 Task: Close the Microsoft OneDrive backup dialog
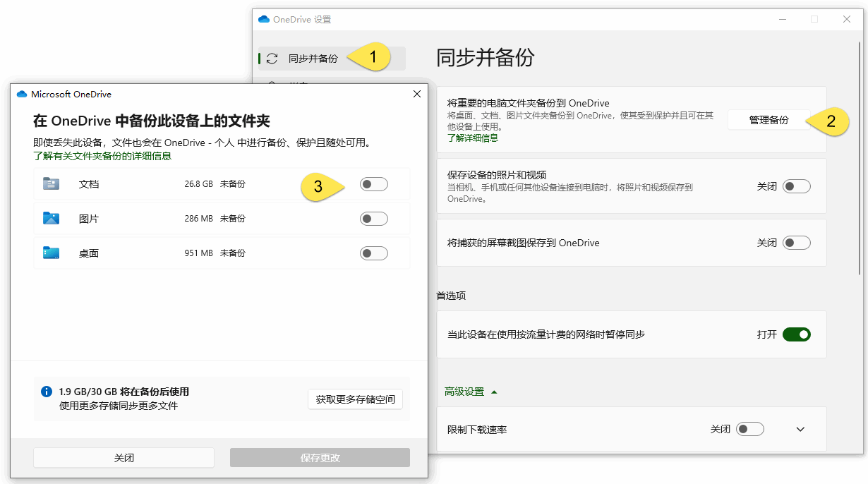tap(417, 94)
